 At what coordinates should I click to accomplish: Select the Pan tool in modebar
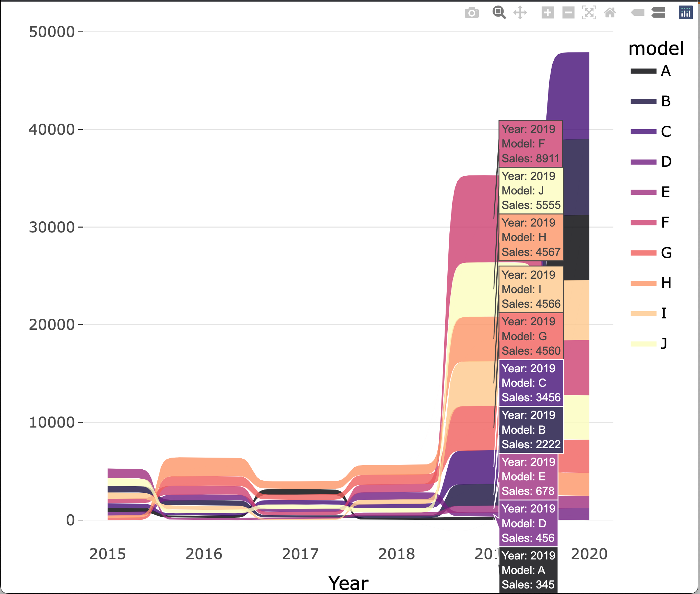pyautogui.click(x=520, y=13)
